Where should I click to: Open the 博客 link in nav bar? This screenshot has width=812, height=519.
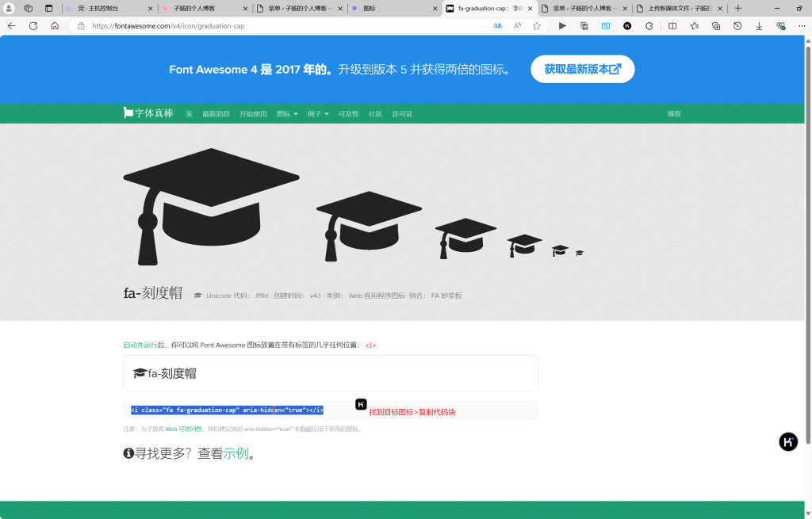(x=674, y=114)
